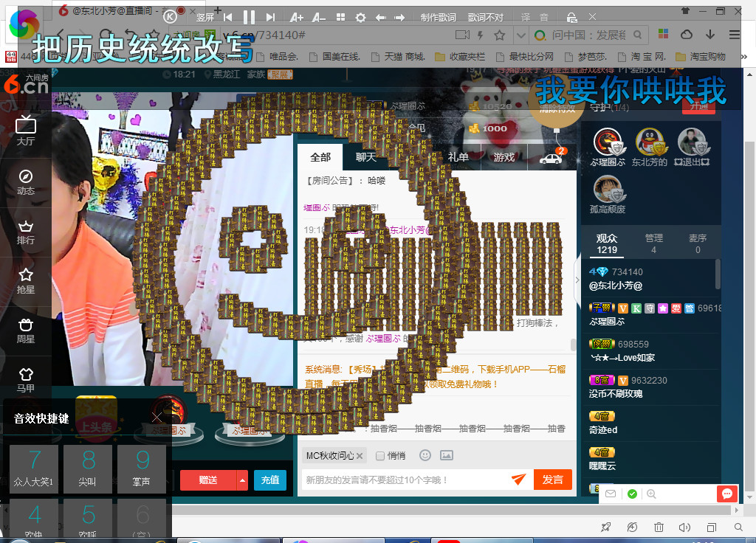Close the desktop lyrics bar
756x543 pixels.
pos(593,17)
